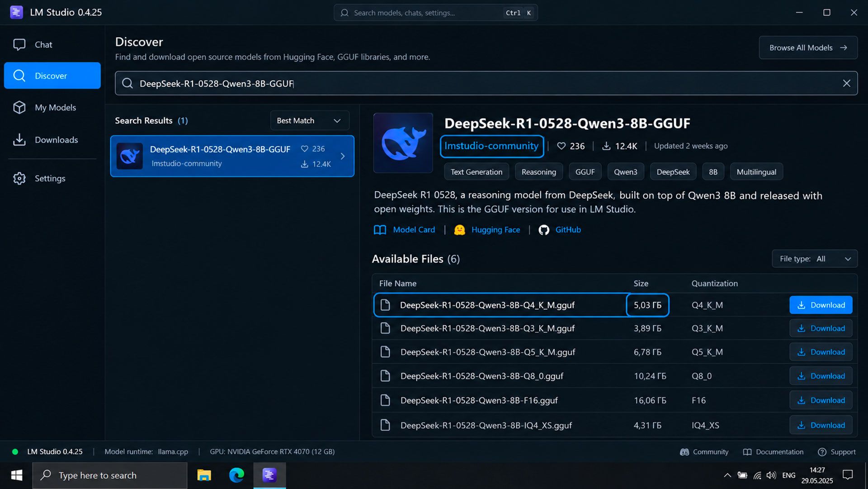868x489 pixels.
Task: Open Community link in status bar
Action: [704, 452]
